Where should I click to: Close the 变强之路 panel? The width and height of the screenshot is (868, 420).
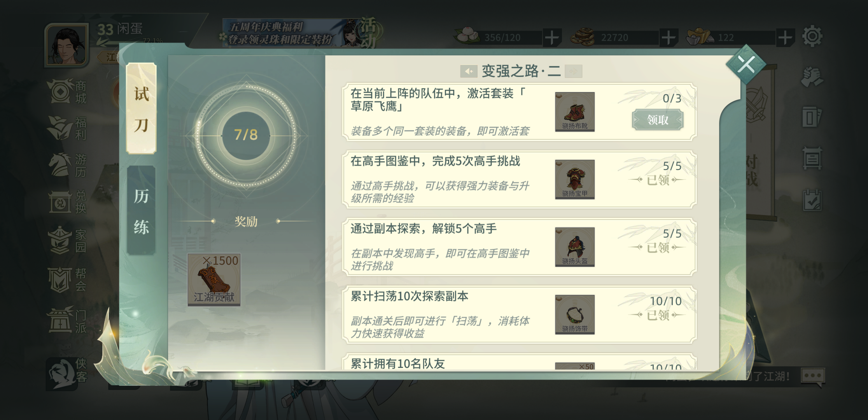tap(746, 64)
